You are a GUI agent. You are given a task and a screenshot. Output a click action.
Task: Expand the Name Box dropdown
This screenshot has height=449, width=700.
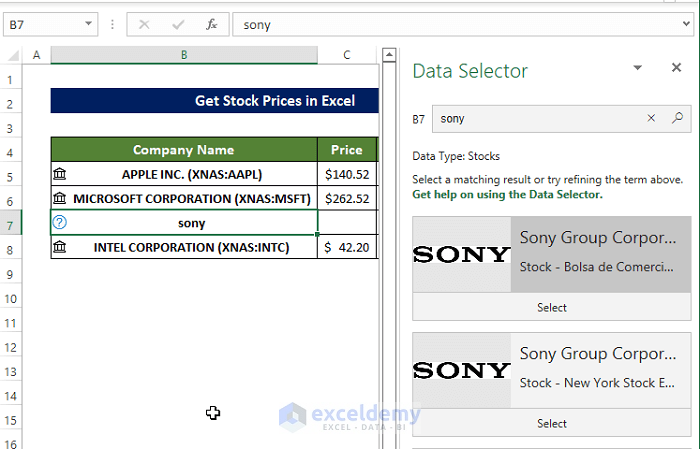click(89, 24)
